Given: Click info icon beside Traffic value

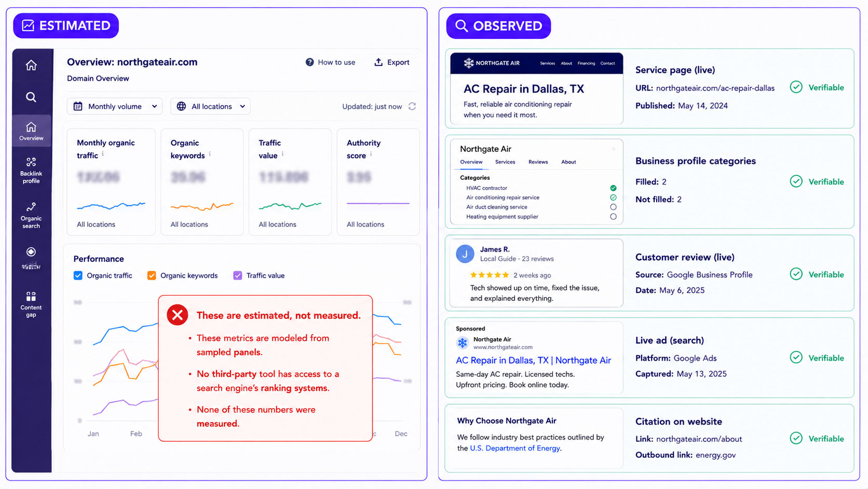Looking at the screenshot, I should (x=282, y=154).
